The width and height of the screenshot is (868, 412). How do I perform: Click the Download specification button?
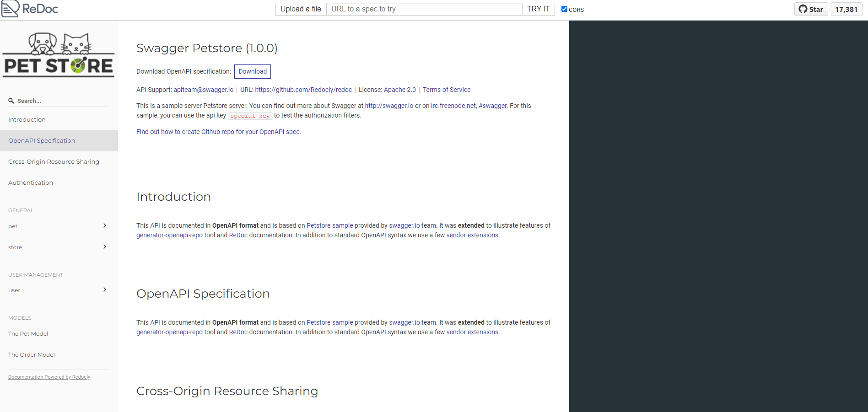(x=252, y=71)
